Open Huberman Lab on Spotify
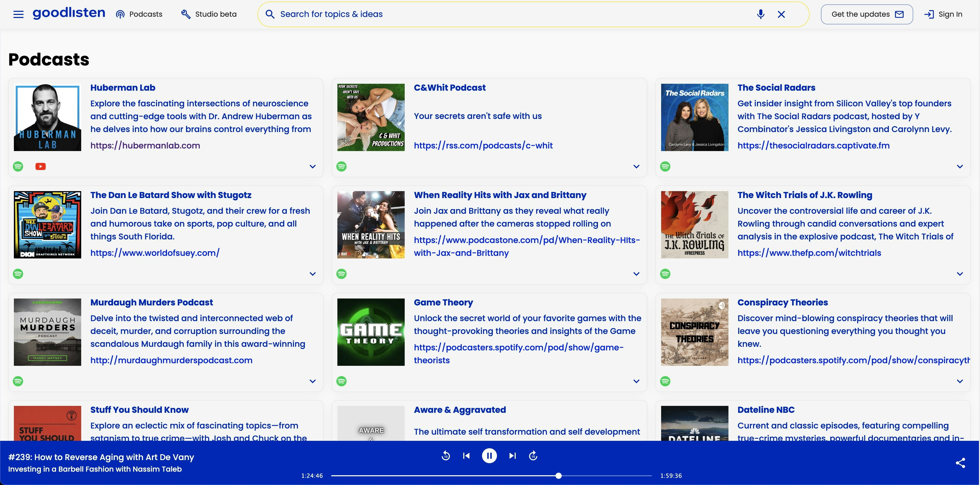The height and width of the screenshot is (485, 980). [x=18, y=166]
